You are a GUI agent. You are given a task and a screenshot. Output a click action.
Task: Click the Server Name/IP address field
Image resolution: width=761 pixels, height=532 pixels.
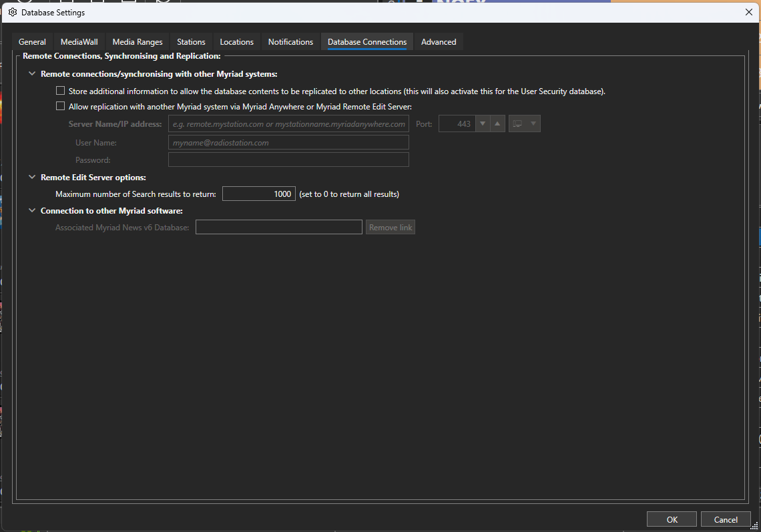[x=288, y=123]
